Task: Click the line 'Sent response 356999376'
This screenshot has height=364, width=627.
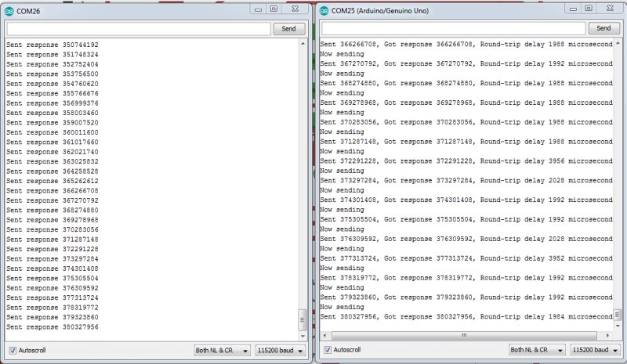Action: tap(53, 103)
